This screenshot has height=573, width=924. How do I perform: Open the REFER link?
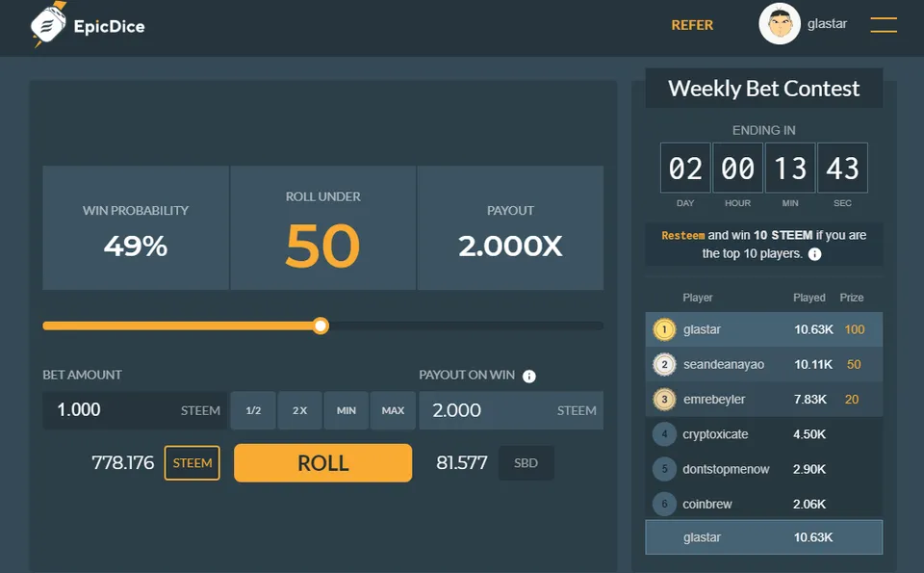(692, 25)
